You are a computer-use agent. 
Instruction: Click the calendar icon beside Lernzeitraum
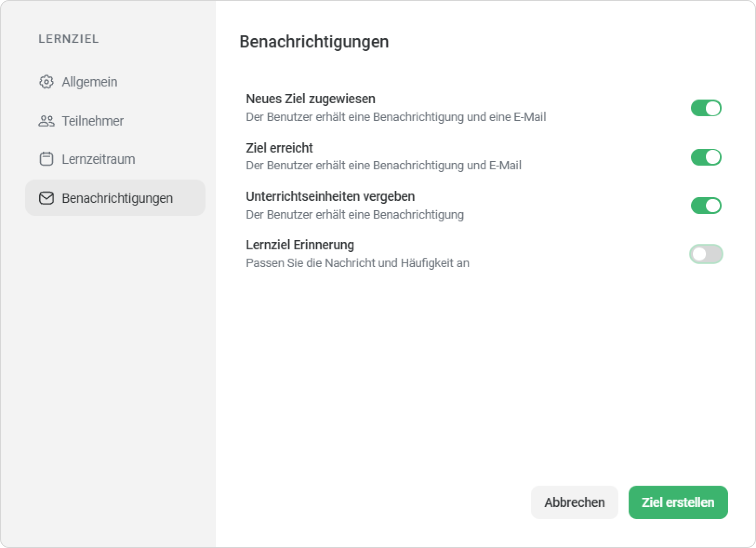point(46,159)
